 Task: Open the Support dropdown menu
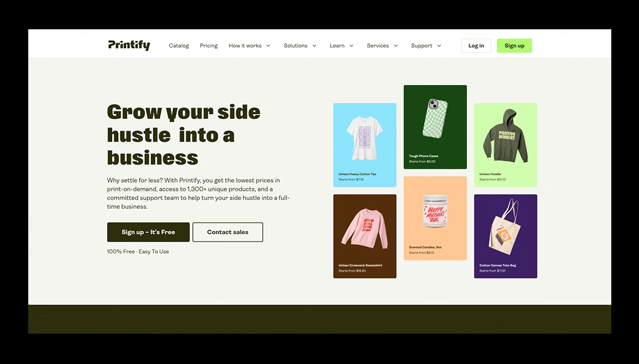tap(426, 46)
